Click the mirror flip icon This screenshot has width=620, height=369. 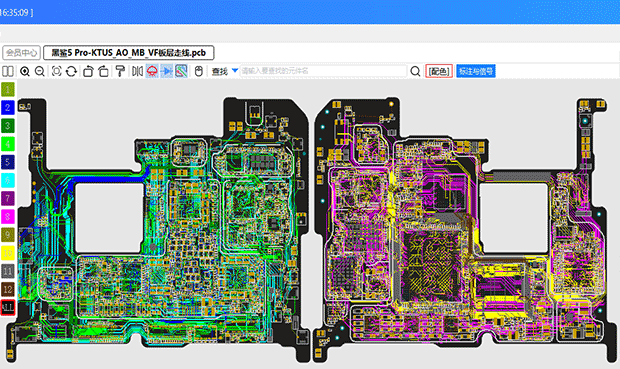point(137,72)
